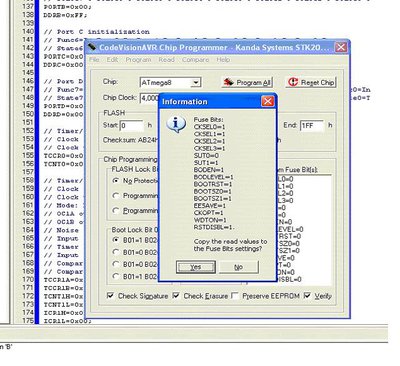Close the Chip Programmer window

341,47
